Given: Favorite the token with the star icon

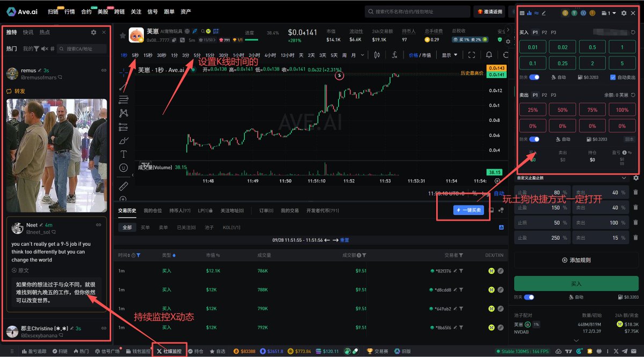Looking at the screenshot, I should coord(122,35).
